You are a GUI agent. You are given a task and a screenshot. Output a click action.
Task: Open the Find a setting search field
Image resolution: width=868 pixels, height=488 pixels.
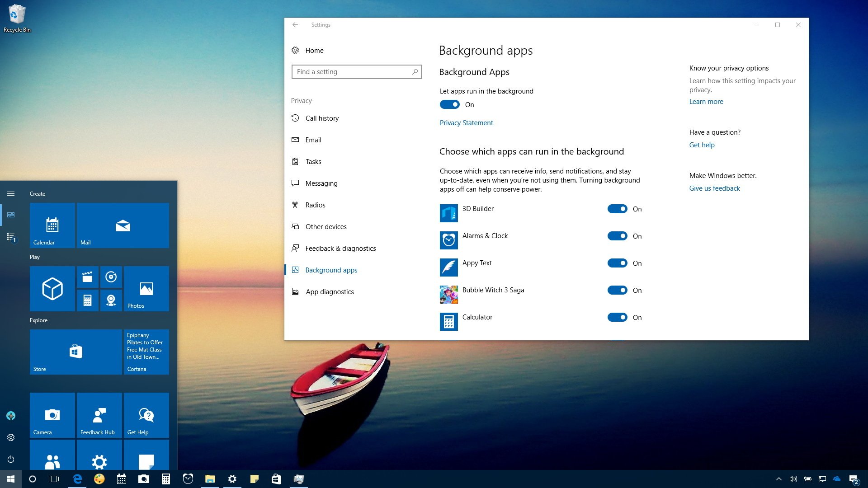357,71
